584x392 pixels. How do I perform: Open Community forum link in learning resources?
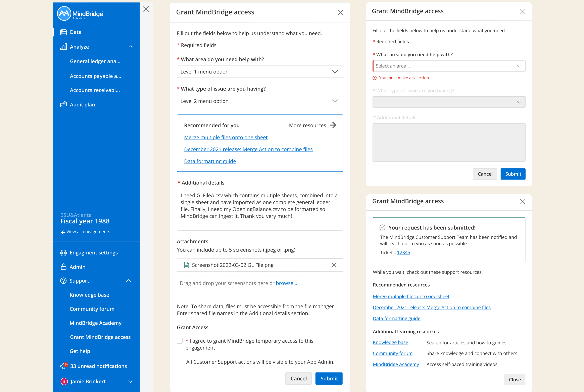click(393, 353)
